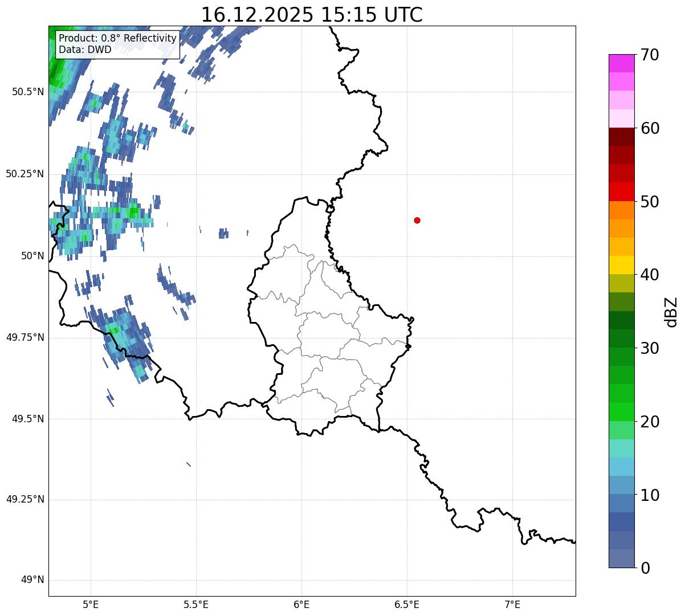Click the Product: 0.8° Reflectivity label
This screenshot has height=616, width=685.
coord(118,38)
